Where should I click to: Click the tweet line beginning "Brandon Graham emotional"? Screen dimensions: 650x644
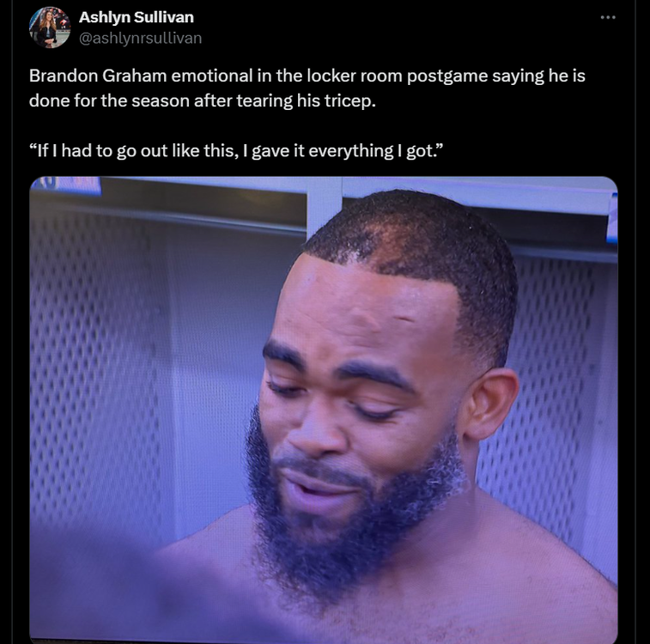(307, 76)
